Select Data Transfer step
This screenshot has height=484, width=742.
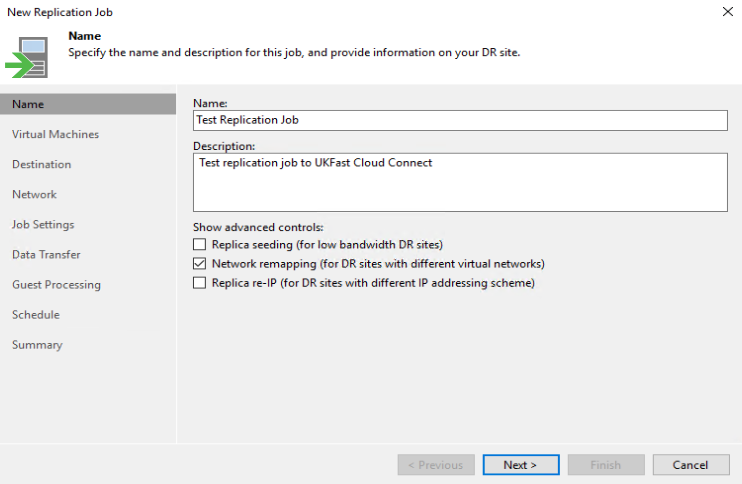tap(46, 254)
